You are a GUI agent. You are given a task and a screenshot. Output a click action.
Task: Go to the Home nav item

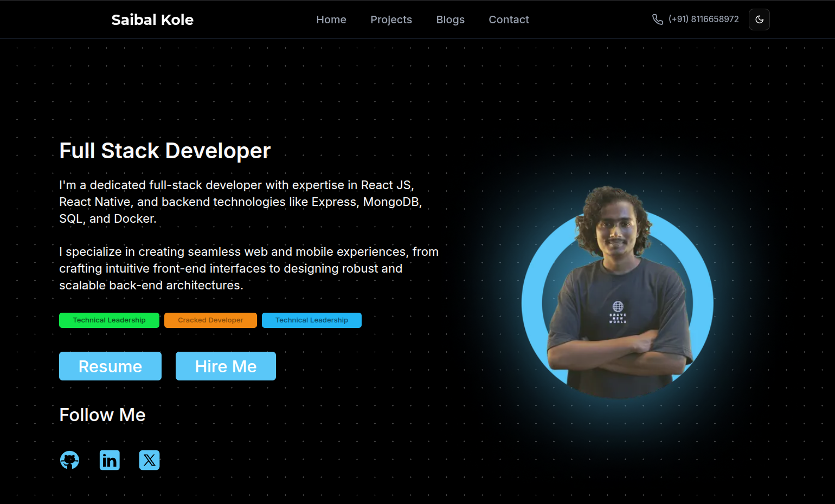point(331,20)
